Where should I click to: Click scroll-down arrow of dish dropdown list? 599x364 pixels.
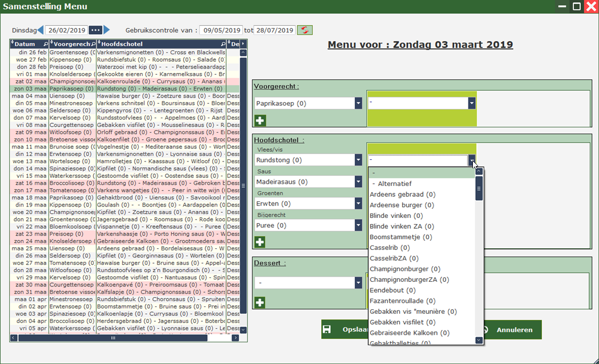(479, 340)
